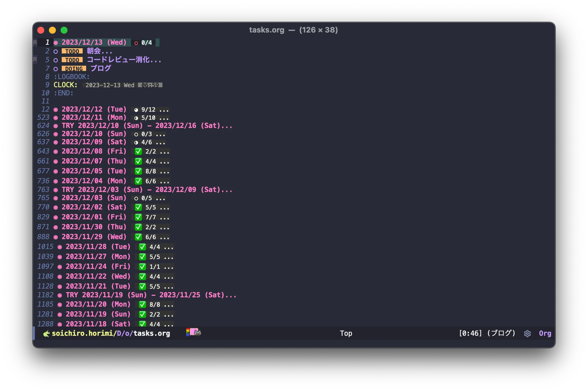Click the green checkmark on 2023/12/02 (Sat)

138,207
